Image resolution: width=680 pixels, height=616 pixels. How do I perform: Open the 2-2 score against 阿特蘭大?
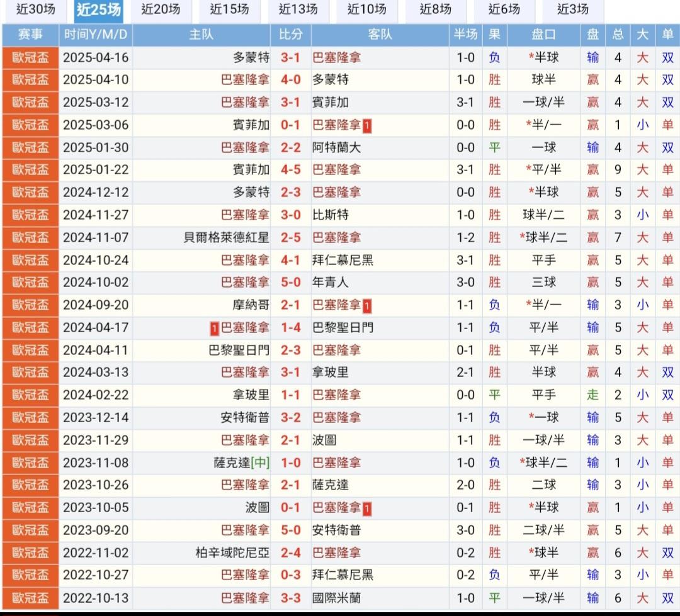tap(290, 147)
